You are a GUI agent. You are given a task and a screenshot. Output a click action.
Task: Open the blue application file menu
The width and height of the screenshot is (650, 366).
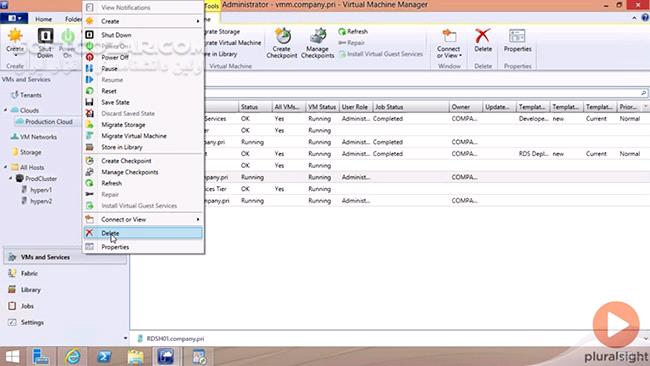click(x=14, y=19)
